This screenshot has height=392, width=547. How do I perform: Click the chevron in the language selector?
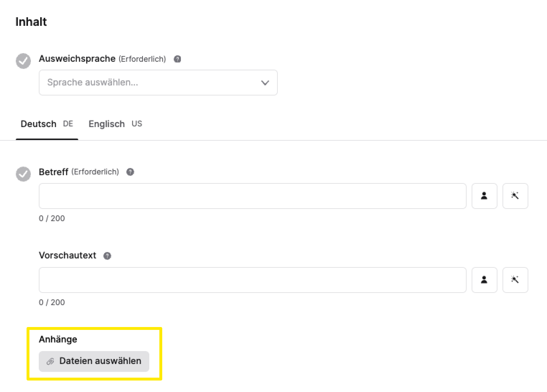coord(265,83)
